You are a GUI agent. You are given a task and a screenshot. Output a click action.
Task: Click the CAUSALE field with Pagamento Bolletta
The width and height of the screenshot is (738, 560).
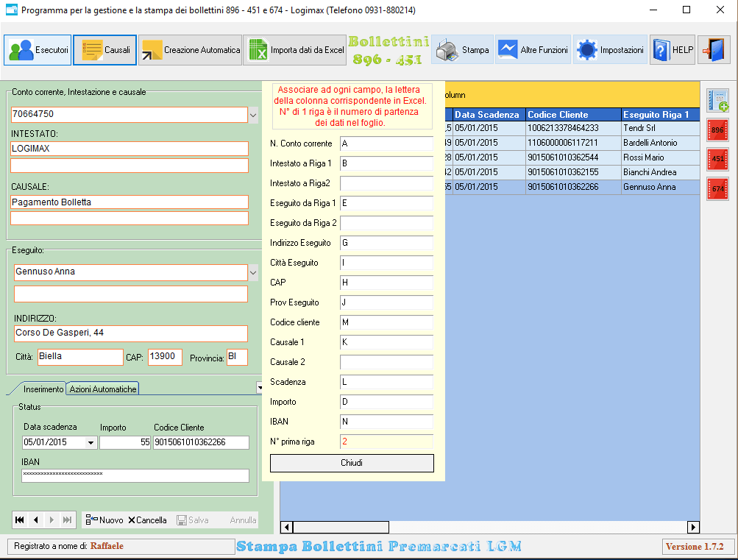(129, 202)
